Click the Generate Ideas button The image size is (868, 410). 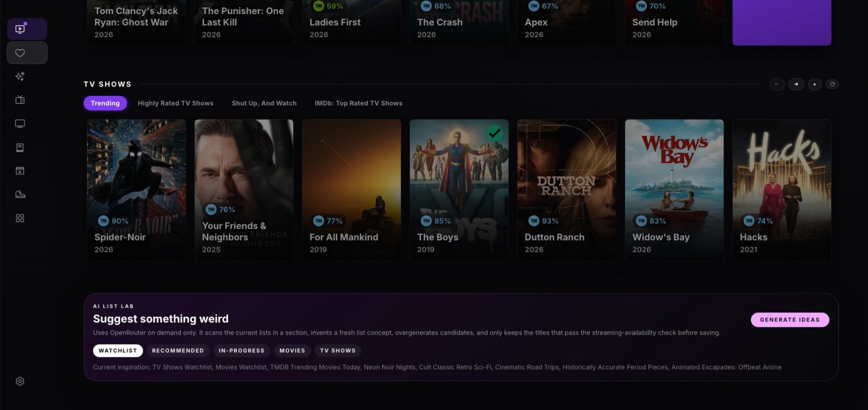[790, 320]
